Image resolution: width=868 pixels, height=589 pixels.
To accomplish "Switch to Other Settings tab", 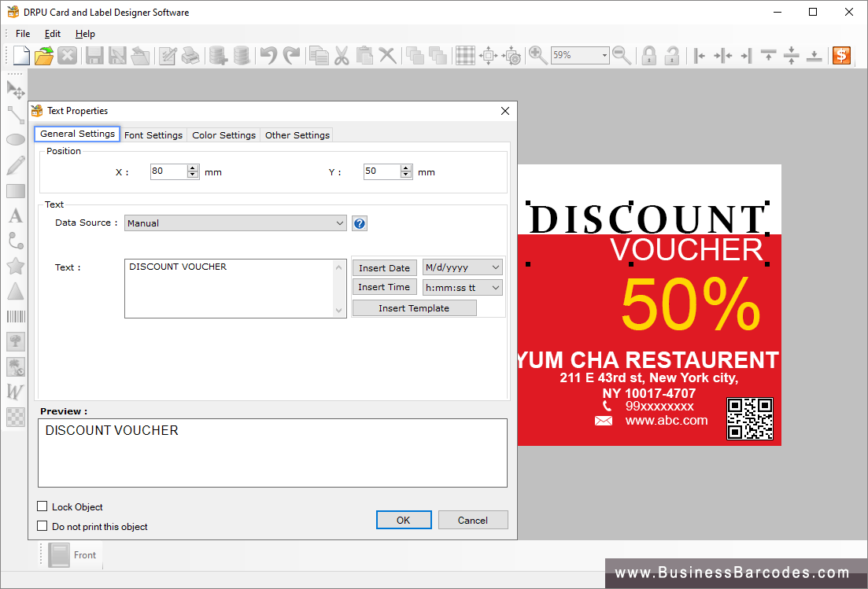I will tap(297, 135).
